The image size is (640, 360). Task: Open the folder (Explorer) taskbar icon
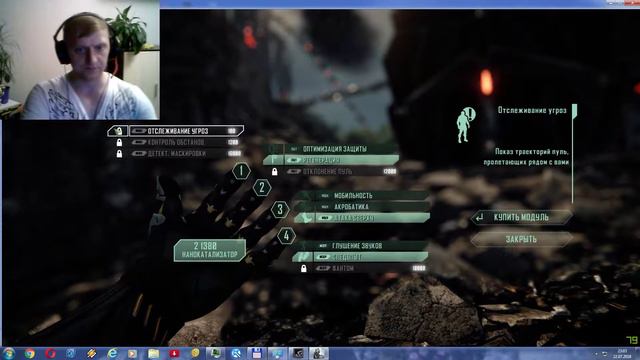click(153, 353)
